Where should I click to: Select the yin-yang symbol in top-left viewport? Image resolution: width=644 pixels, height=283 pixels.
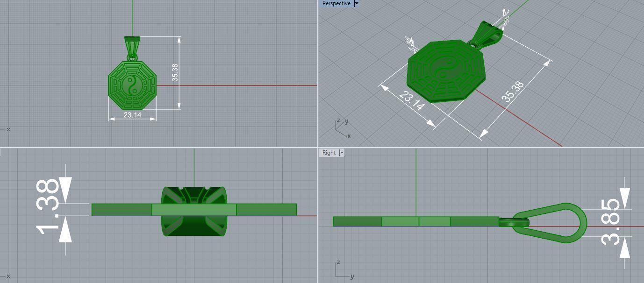132,85
